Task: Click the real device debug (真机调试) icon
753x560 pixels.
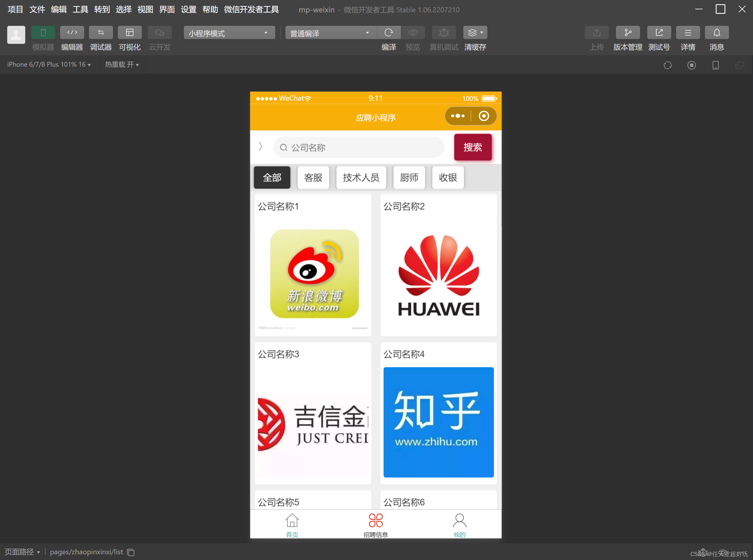Action: tap(444, 32)
